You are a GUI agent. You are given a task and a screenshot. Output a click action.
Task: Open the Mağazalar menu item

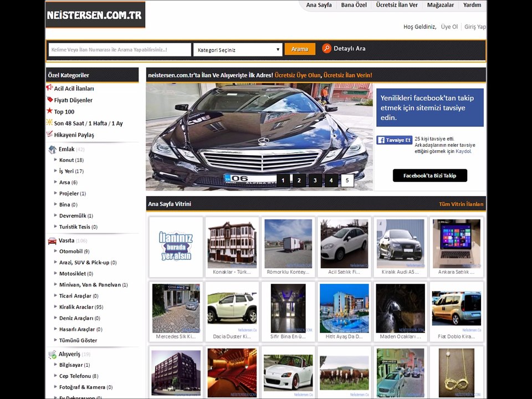(x=441, y=5)
